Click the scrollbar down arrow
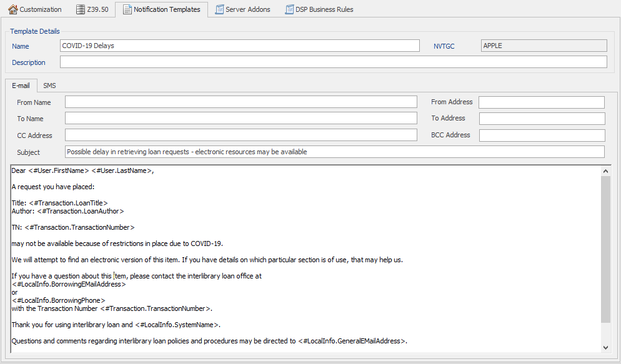Viewport: 621px width, 364px height. point(605,347)
